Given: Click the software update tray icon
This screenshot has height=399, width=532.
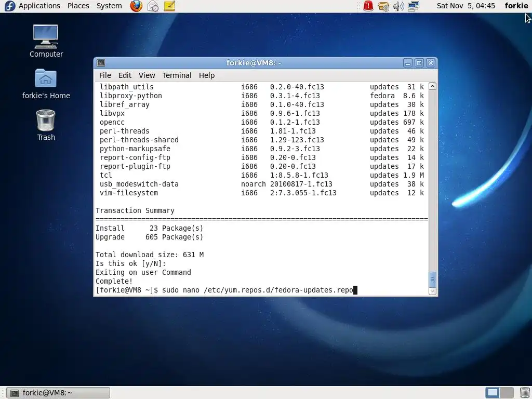Looking at the screenshot, I should coord(383,6).
